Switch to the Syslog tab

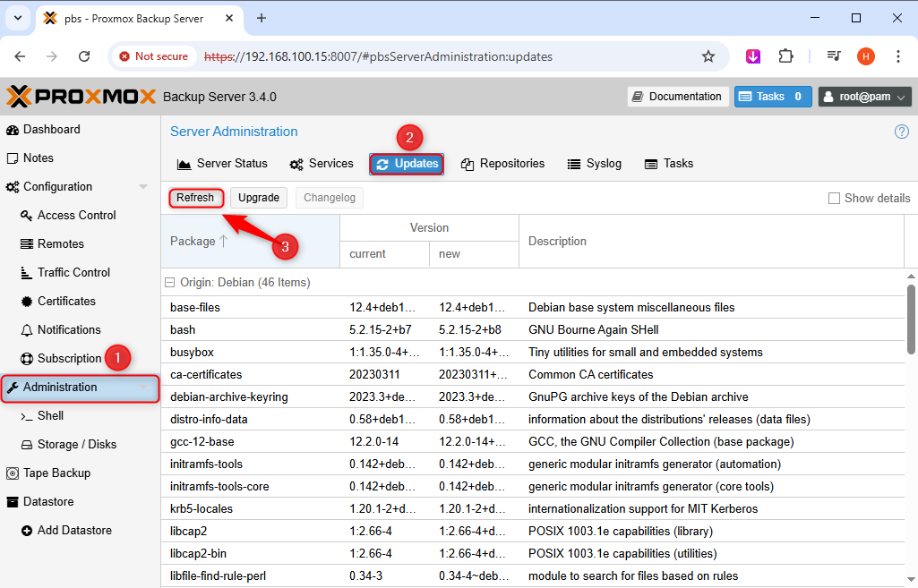pos(595,164)
